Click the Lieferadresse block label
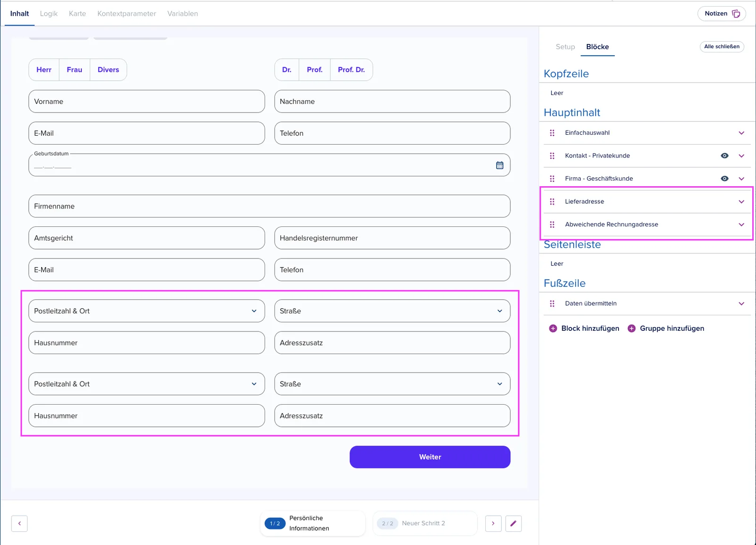 [584, 202]
